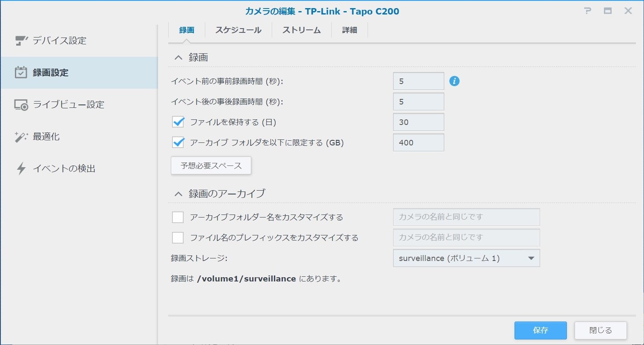This screenshot has width=644, height=345.
Task: Toggle the archive folder GB limit checkbox
Action: tap(178, 143)
